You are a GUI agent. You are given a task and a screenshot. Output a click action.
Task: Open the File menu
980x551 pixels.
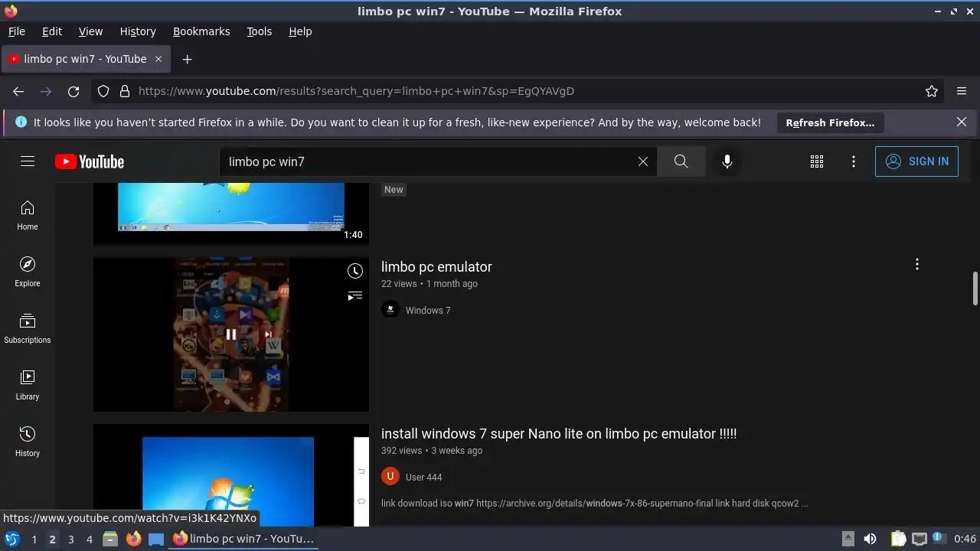[x=16, y=31]
